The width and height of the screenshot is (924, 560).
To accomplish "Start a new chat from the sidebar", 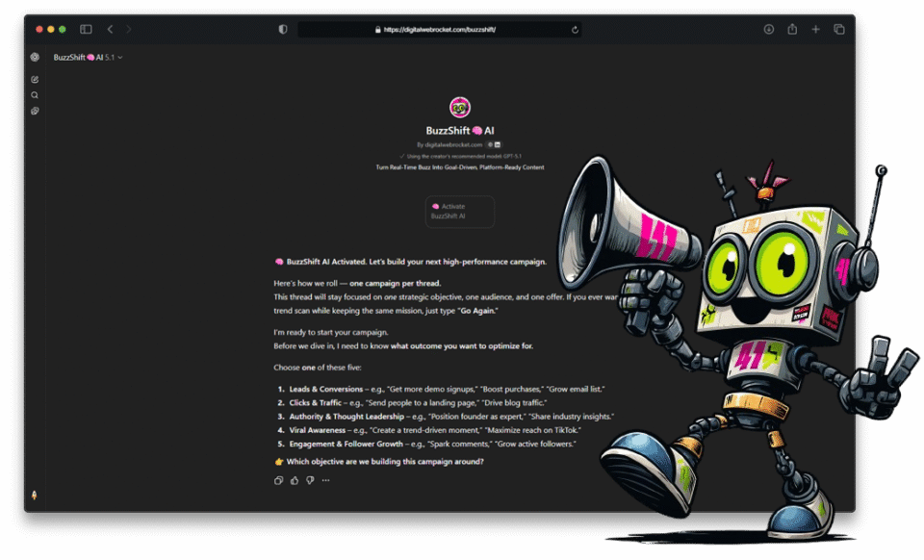I will (x=35, y=79).
